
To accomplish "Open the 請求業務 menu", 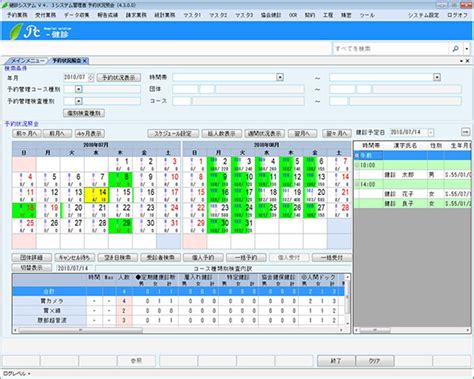I will click(x=136, y=15).
